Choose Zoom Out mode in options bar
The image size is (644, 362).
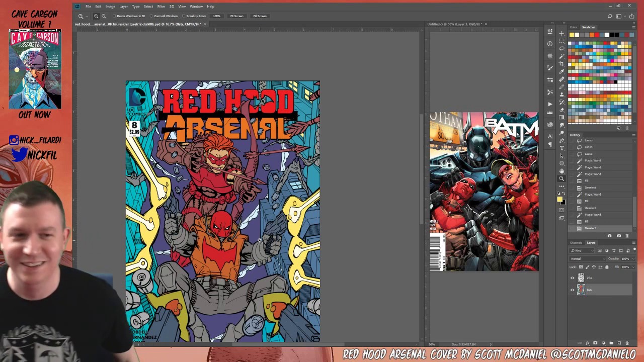coord(104,16)
